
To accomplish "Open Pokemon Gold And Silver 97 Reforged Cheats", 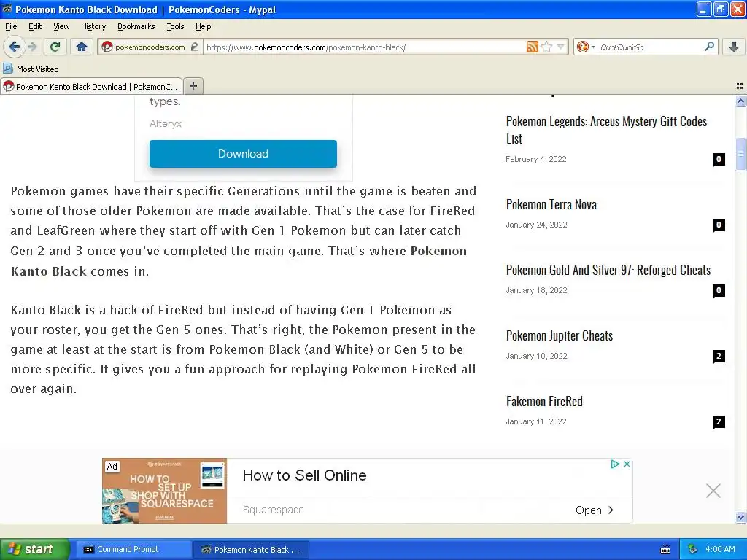I will click(608, 271).
